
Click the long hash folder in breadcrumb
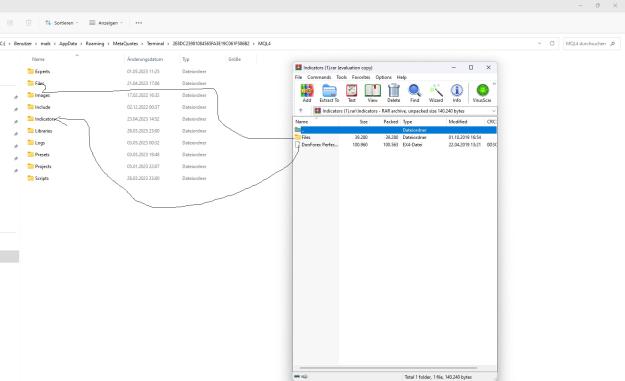coord(211,43)
